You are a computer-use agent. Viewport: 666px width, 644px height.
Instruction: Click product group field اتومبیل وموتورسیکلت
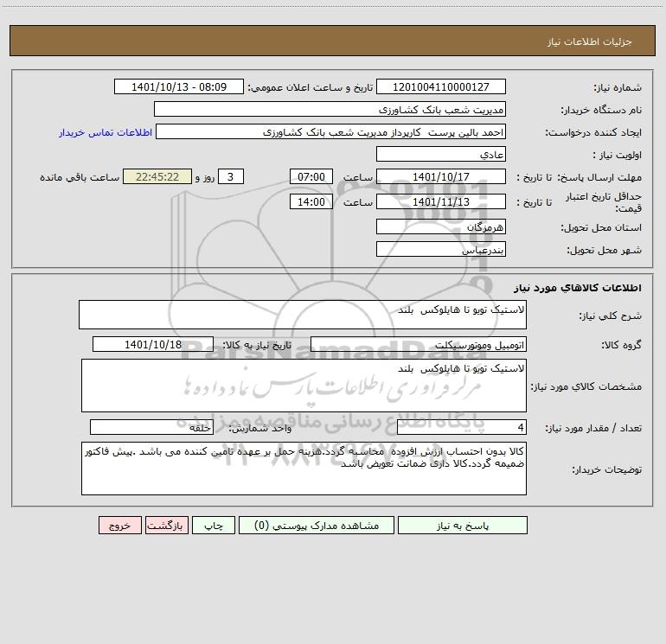tap(419, 344)
